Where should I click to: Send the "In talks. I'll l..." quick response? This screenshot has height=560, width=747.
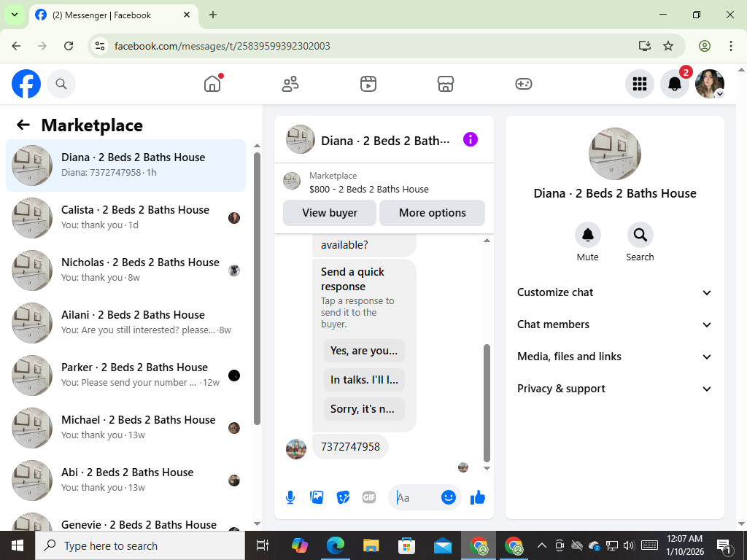coord(364,379)
